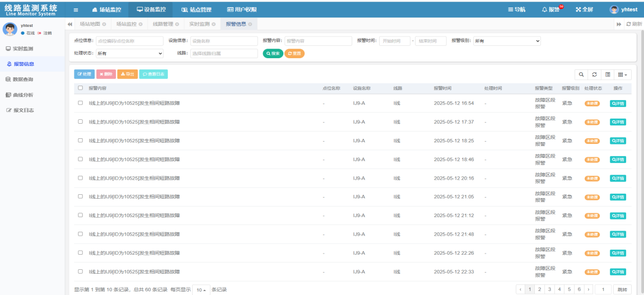
Task: Click the 跳转 jump button
Action: (x=622, y=289)
